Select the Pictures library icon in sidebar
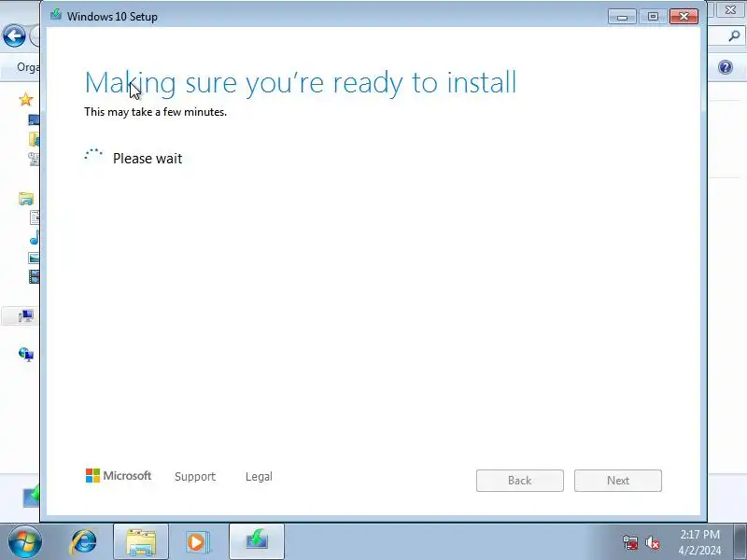Image resolution: width=747 pixels, height=560 pixels. (34, 259)
